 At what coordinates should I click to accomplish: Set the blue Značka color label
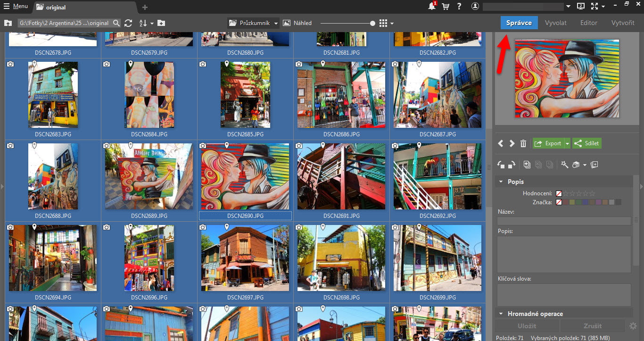tap(586, 202)
